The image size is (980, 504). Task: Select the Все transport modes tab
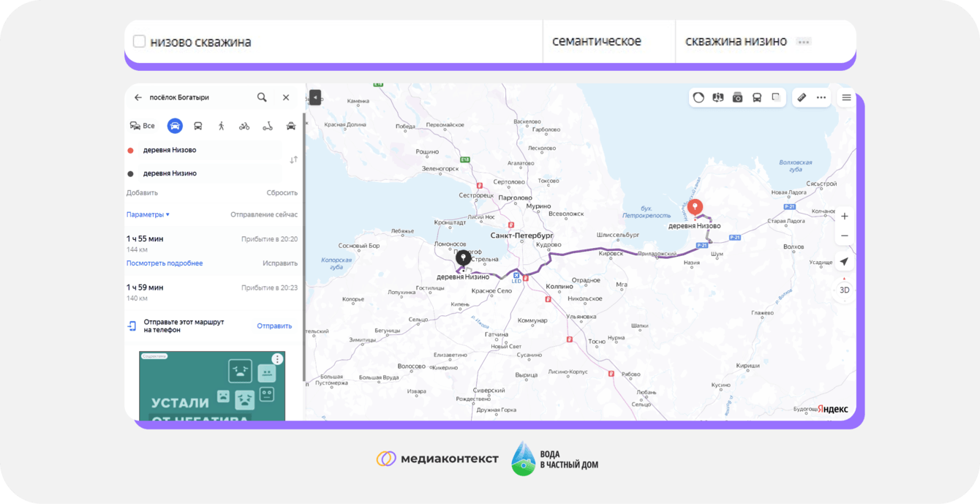point(143,126)
